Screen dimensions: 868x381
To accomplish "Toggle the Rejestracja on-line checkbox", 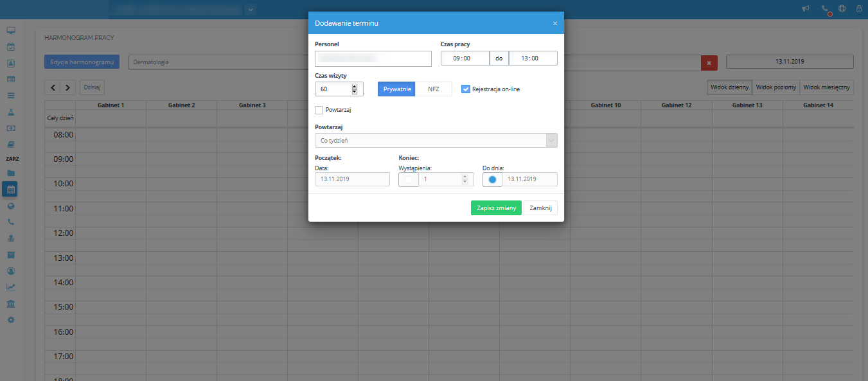I will (466, 89).
